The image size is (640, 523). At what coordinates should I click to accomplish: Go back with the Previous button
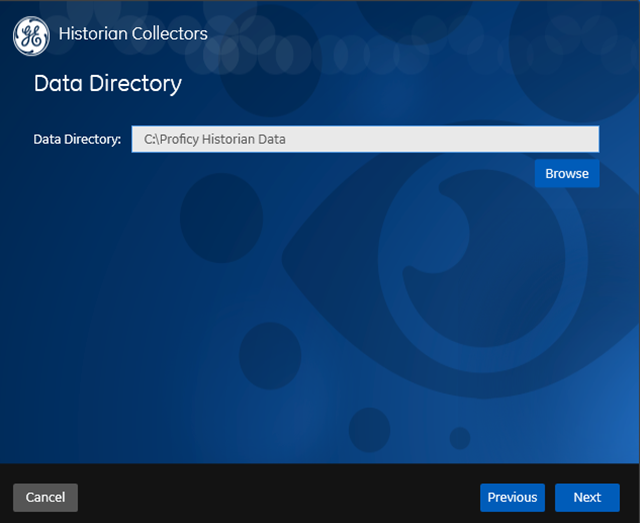512,497
